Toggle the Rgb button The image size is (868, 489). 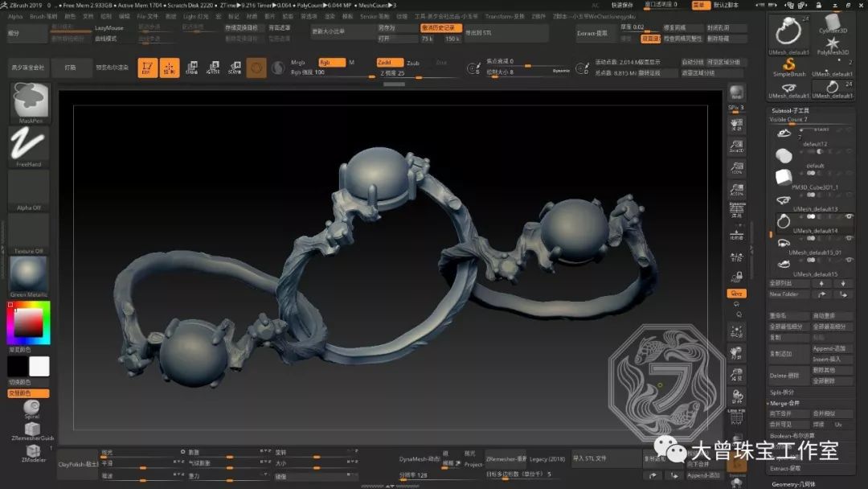[x=332, y=63]
